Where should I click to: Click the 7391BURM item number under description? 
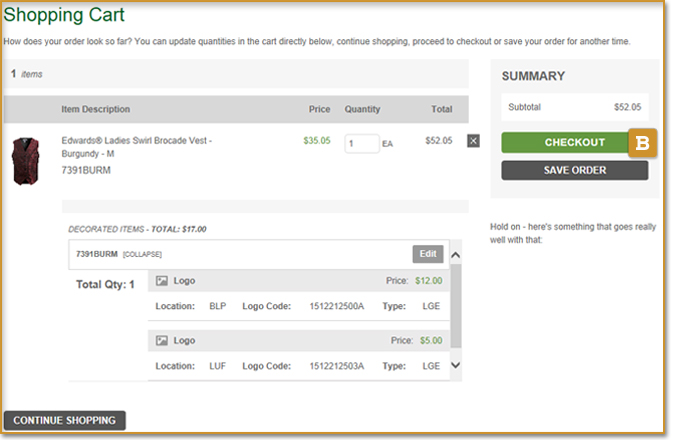[86, 170]
